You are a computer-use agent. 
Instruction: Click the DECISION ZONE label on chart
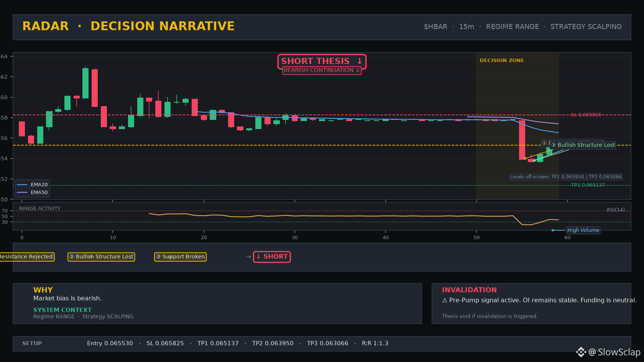(x=501, y=61)
